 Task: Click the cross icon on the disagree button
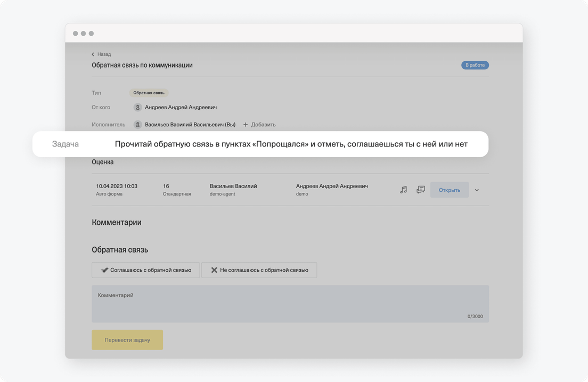coord(214,270)
